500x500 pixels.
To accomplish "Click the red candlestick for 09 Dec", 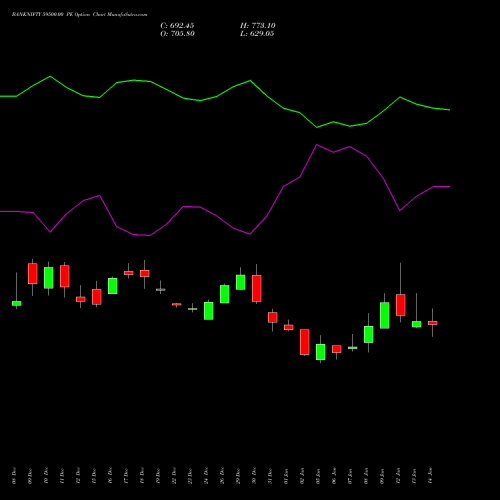I will [x=33, y=274].
